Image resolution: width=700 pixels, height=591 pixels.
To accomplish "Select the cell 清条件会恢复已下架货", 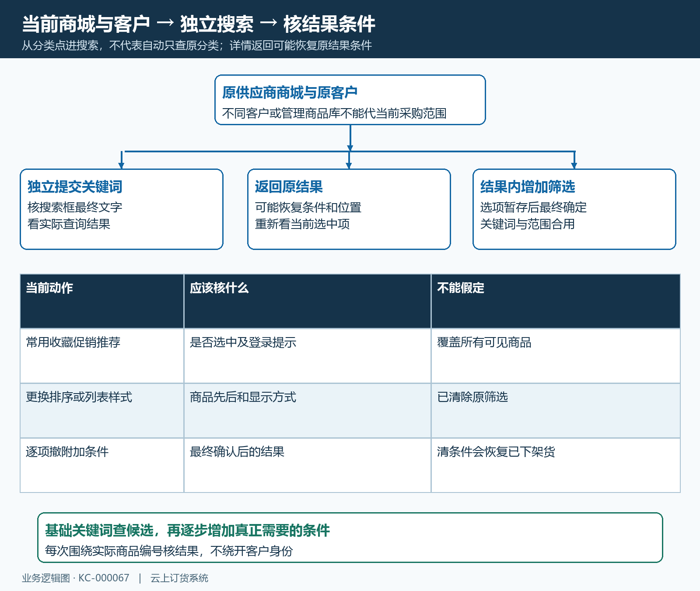I will click(x=556, y=465).
